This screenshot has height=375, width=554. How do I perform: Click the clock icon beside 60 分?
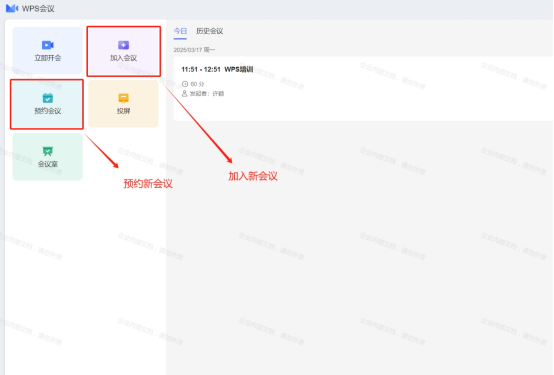[185, 84]
